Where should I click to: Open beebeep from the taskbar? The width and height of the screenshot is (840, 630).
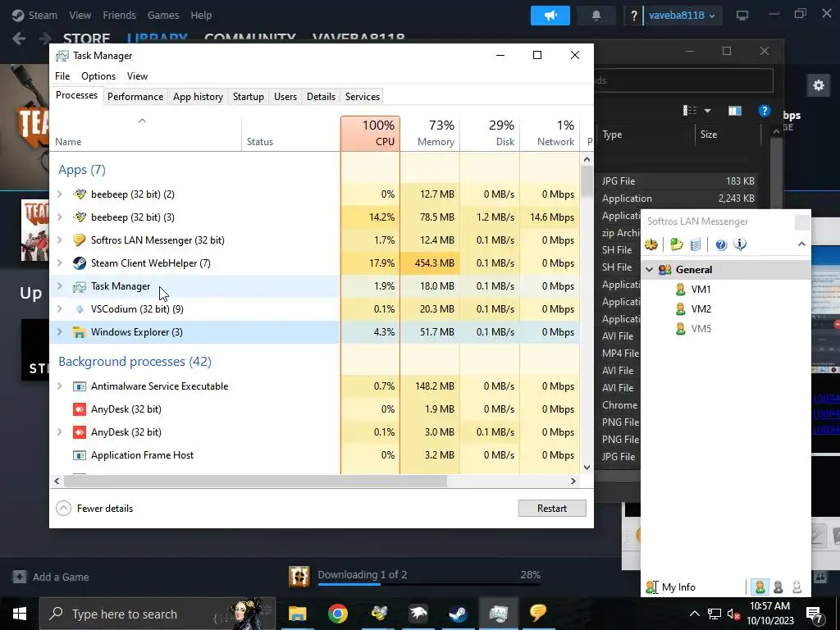[x=379, y=614]
